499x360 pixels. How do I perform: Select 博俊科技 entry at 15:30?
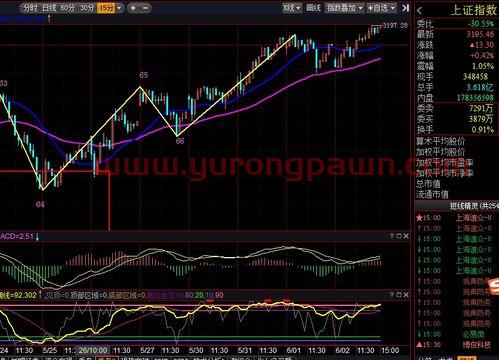[x=477, y=345]
